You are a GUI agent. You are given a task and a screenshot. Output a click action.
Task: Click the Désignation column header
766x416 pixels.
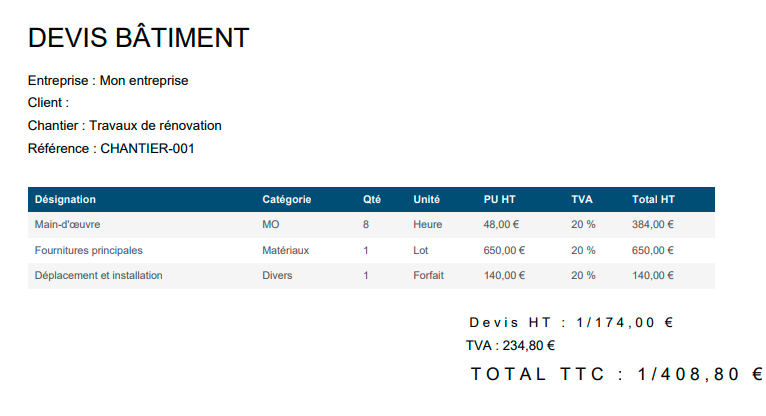tap(65, 199)
